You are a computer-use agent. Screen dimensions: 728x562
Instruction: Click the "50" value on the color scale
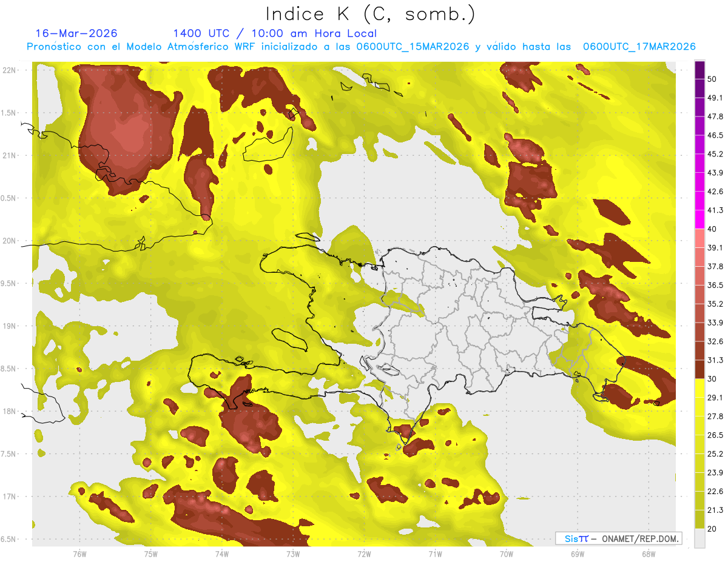(x=713, y=79)
